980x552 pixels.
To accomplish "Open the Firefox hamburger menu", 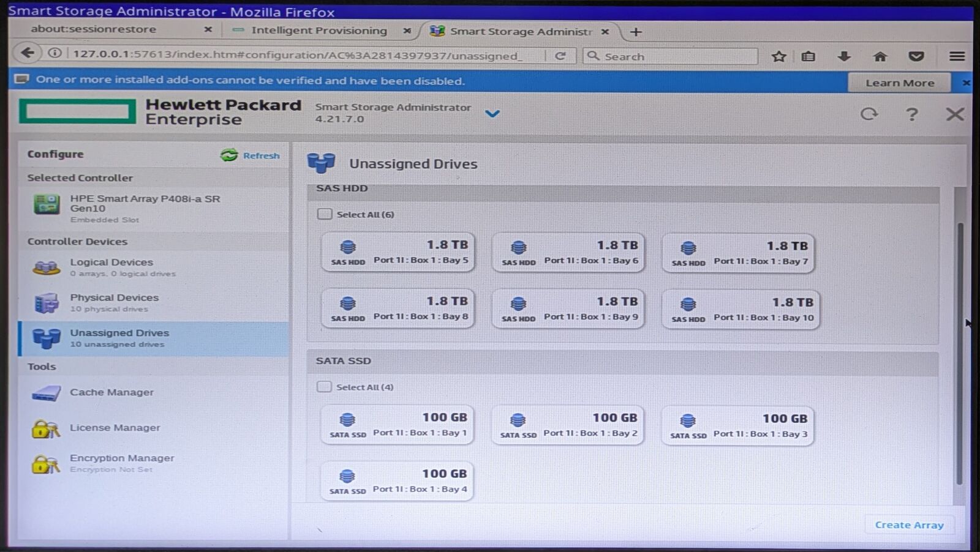I will (x=957, y=56).
